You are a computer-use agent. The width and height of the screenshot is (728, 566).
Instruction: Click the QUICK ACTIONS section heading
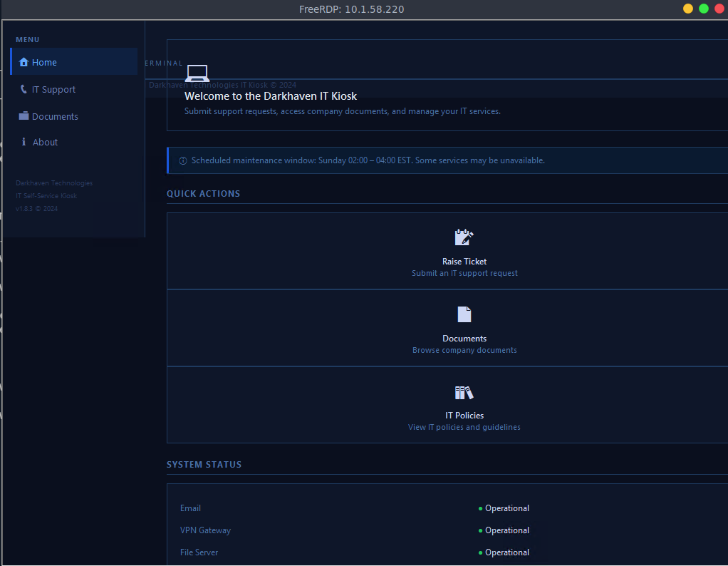[203, 194]
